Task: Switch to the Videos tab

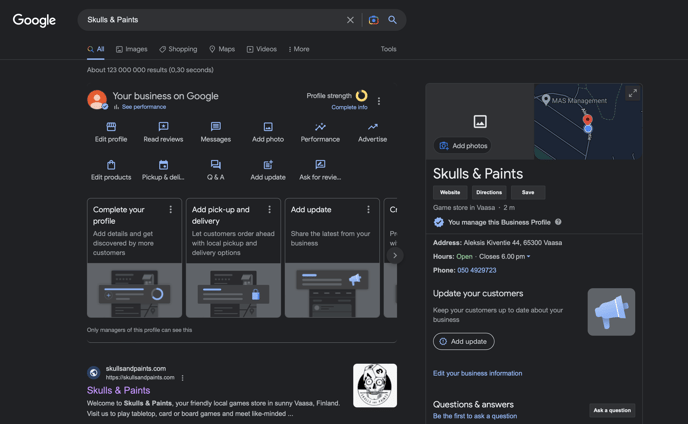Action: coord(262,49)
